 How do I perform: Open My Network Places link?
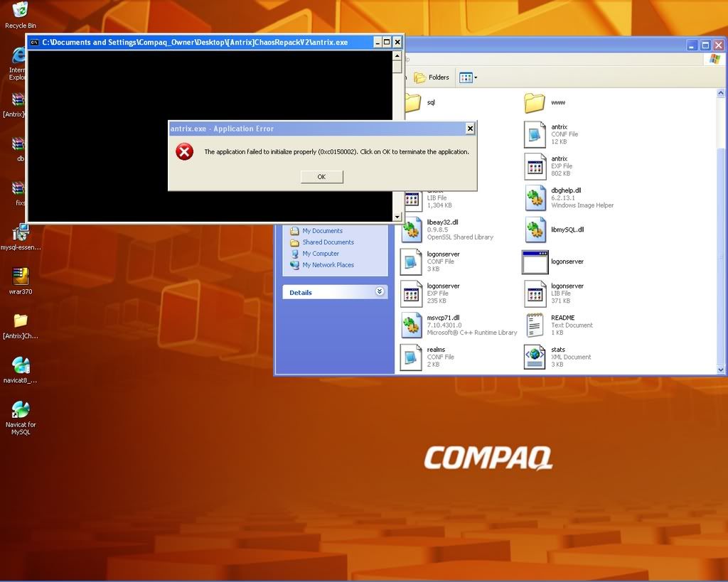click(x=328, y=265)
